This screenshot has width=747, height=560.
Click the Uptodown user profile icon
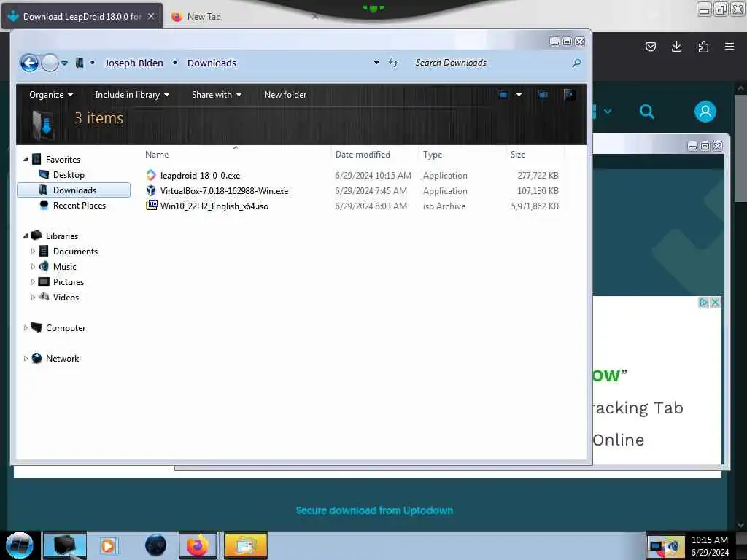(x=705, y=112)
